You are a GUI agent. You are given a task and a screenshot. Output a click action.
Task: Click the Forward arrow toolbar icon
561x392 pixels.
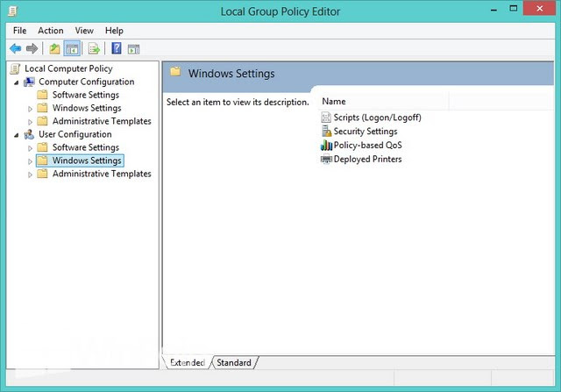32,48
